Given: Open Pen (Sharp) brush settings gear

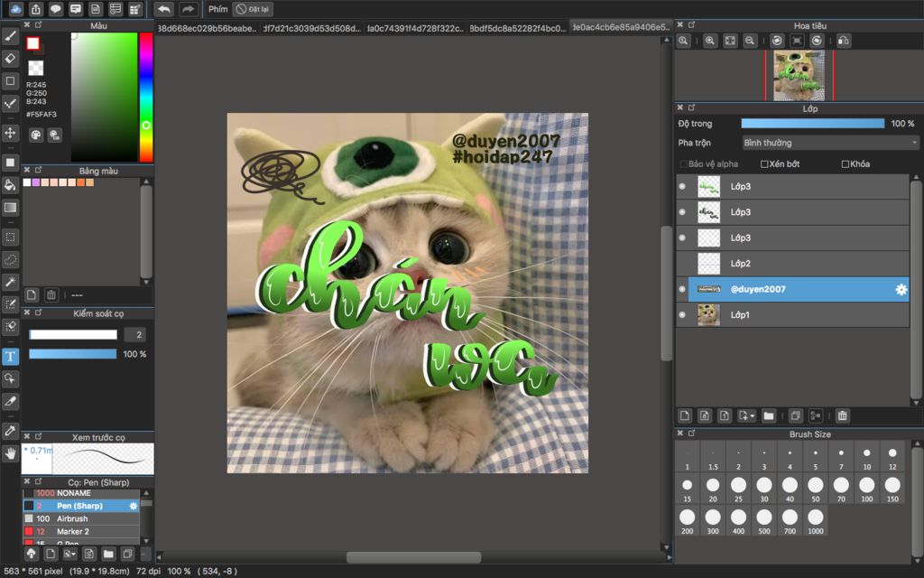Looking at the screenshot, I should (x=134, y=506).
